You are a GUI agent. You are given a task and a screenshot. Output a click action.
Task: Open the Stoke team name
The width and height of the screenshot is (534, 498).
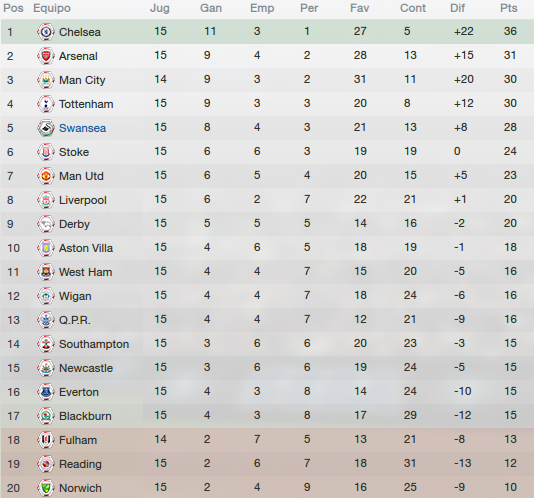(74, 152)
